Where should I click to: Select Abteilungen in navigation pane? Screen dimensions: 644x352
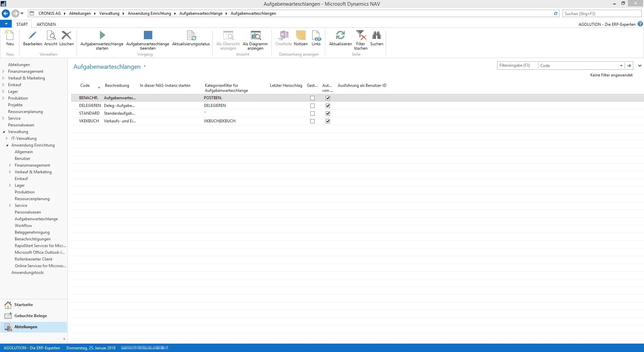tap(34, 327)
